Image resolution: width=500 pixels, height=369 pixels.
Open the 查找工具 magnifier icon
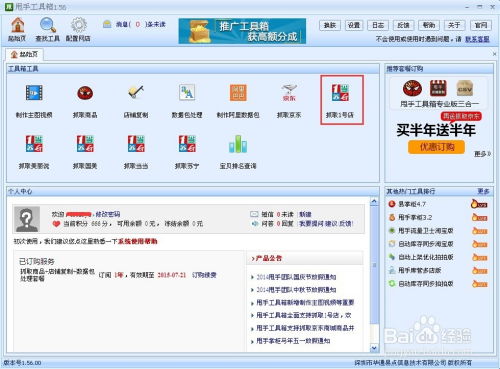(48, 30)
